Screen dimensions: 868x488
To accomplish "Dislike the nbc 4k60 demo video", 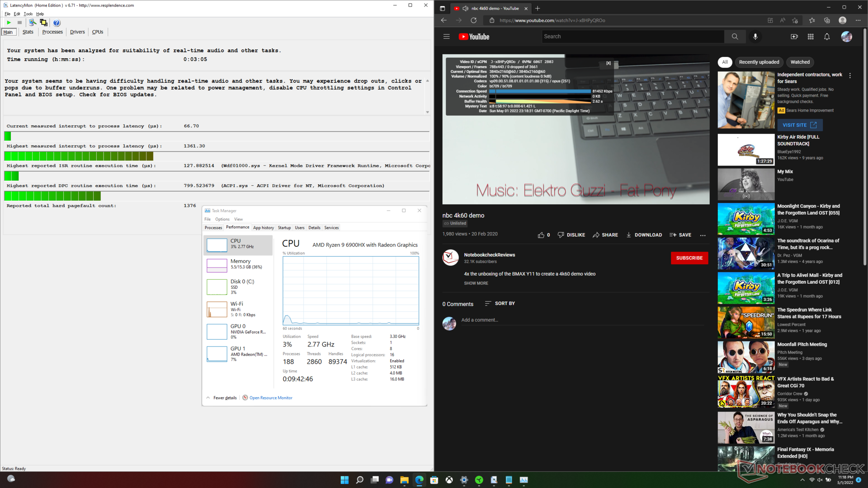I will click(x=571, y=235).
